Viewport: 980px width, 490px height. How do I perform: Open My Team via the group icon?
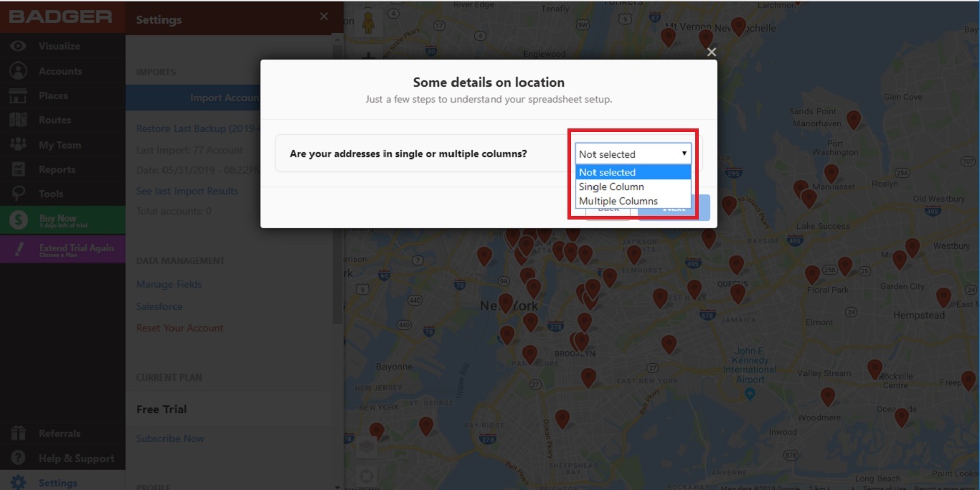pyautogui.click(x=18, y=144)
